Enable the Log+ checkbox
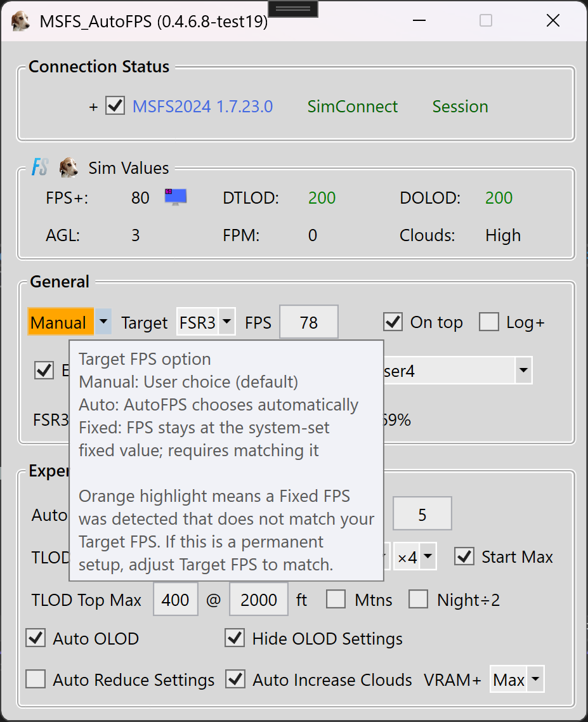Viewport: 588px width, 722px height. [x=488, y=322]
